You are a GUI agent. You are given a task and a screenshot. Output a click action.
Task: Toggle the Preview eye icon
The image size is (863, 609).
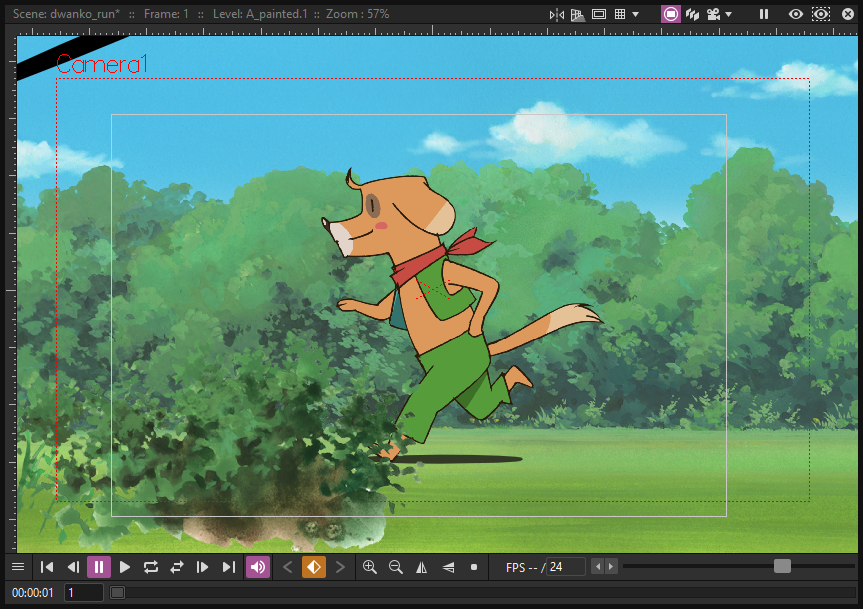coord(796,14)
